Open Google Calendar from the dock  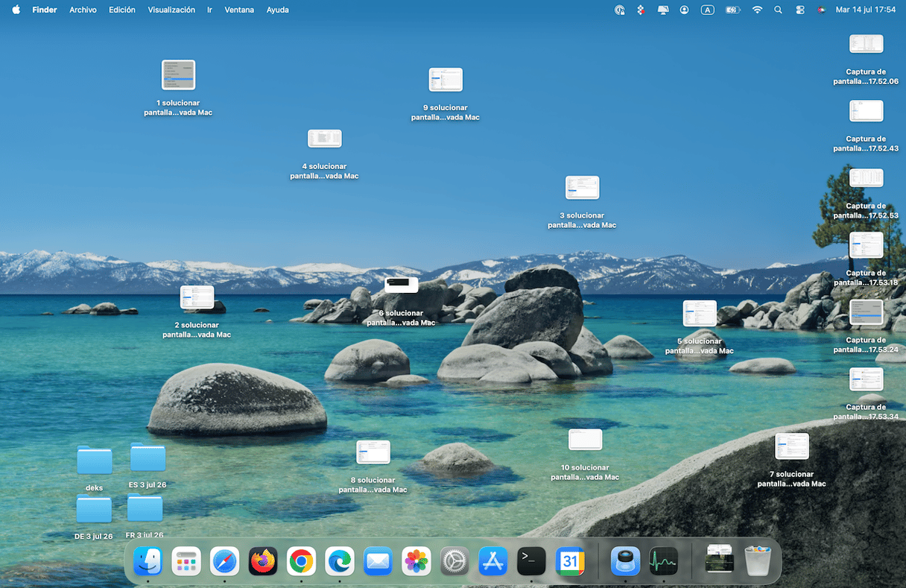tap(570, 561)
